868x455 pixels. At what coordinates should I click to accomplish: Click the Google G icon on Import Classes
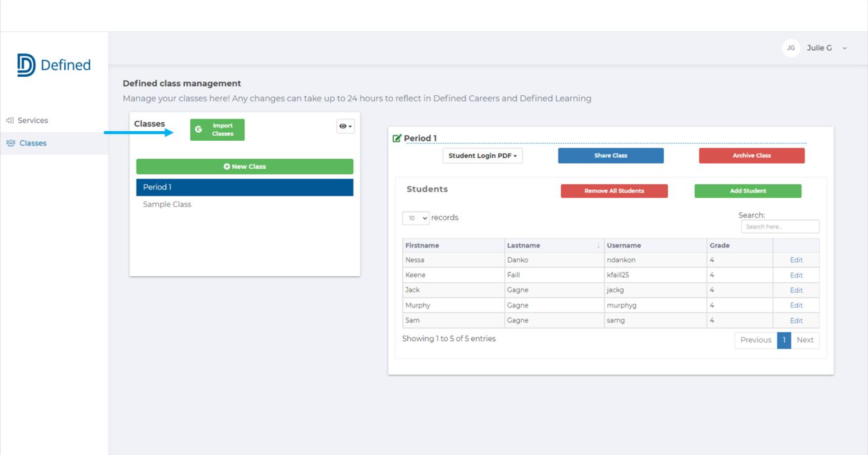coord(199,129)
